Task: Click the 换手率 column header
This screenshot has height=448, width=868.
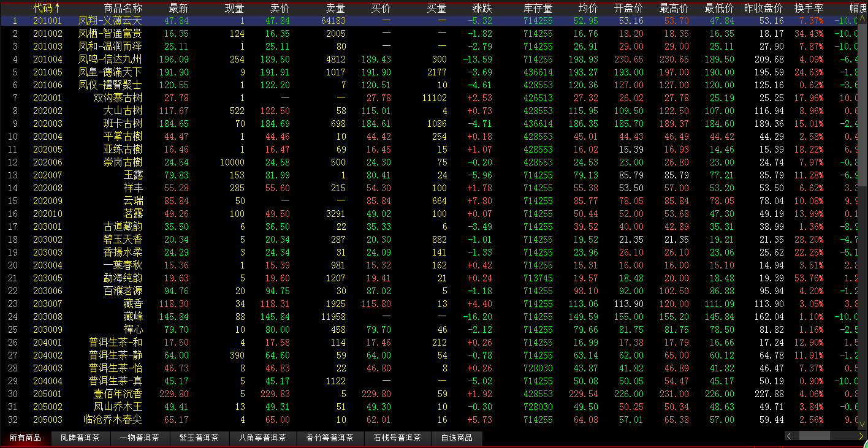Action: [x=809, y=8]
